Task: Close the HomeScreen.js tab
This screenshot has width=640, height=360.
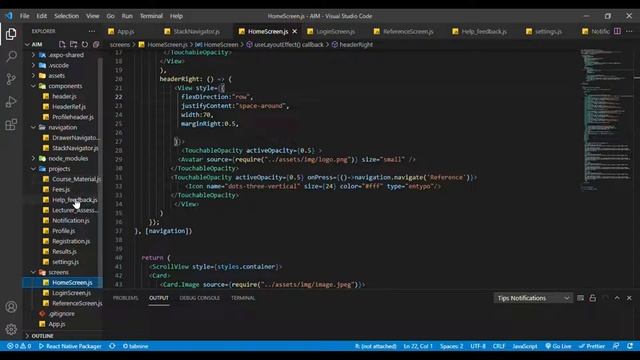Action: pos(295,31)
